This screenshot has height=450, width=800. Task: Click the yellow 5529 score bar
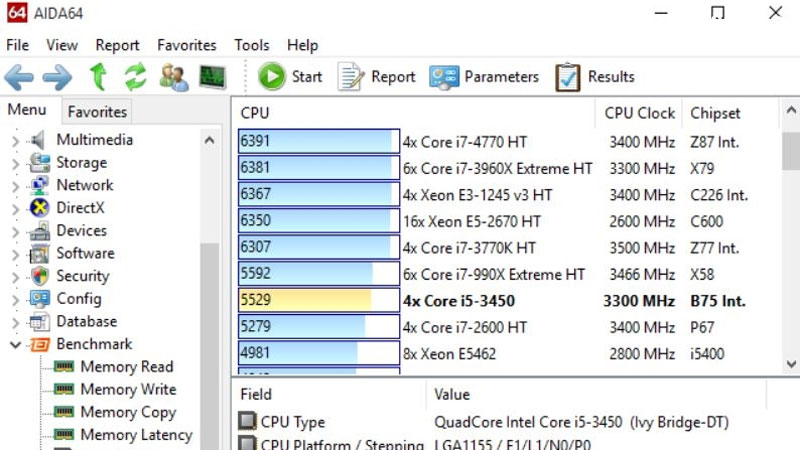click(x=318, y=300)
